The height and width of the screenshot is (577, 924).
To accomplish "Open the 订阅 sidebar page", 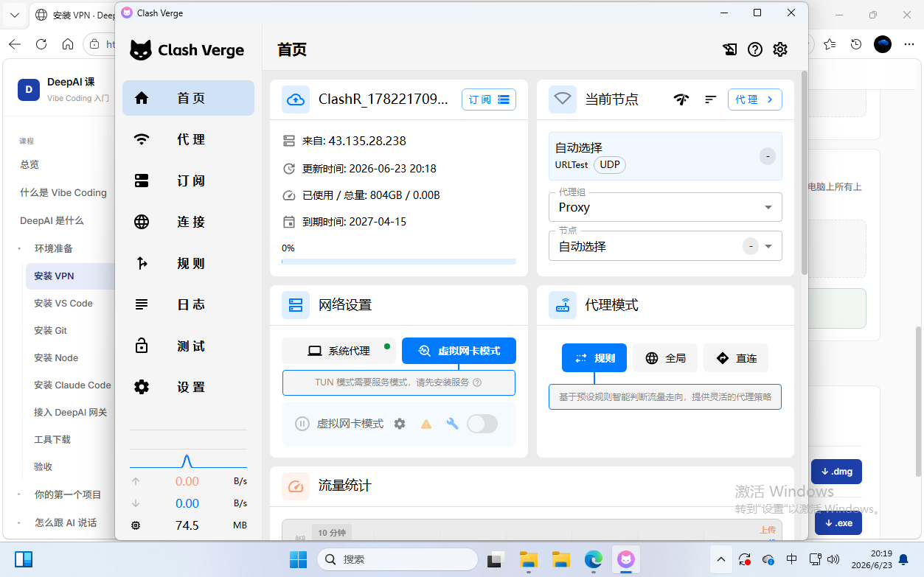I will point(188,181).
